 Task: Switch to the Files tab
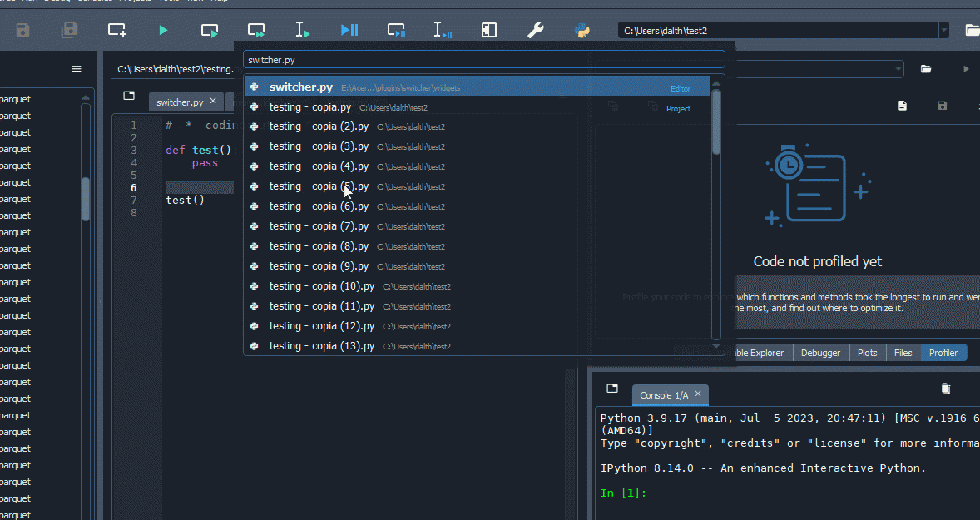pyautogui.click(x=903, y=352)
